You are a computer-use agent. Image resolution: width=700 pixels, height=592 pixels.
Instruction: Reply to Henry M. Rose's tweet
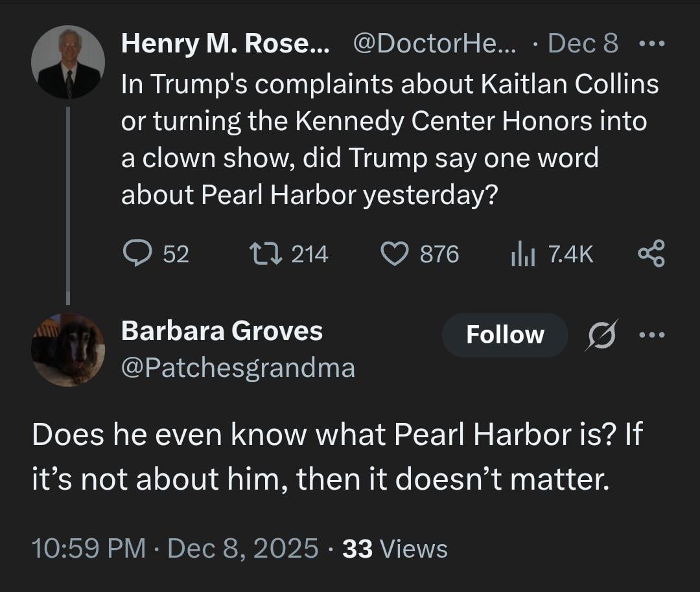point(135,254)
